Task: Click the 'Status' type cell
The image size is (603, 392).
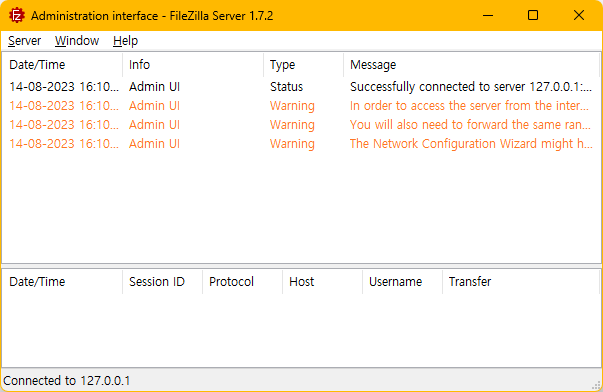Action: (287, 87)
